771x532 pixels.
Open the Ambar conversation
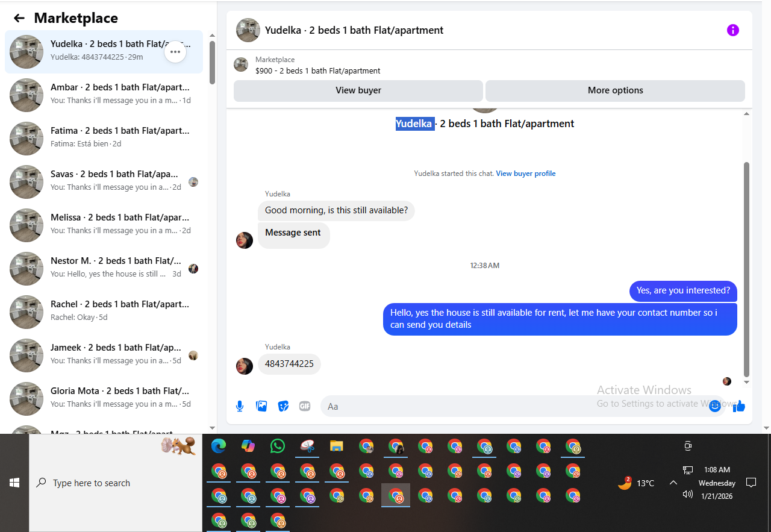pyautogui.click(x=104, y=95)
